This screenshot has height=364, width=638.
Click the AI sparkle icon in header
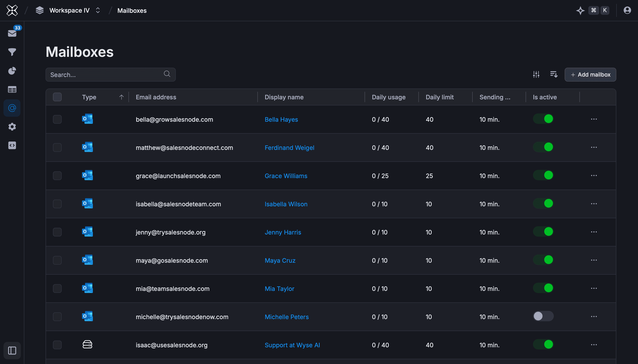point(580,10)
